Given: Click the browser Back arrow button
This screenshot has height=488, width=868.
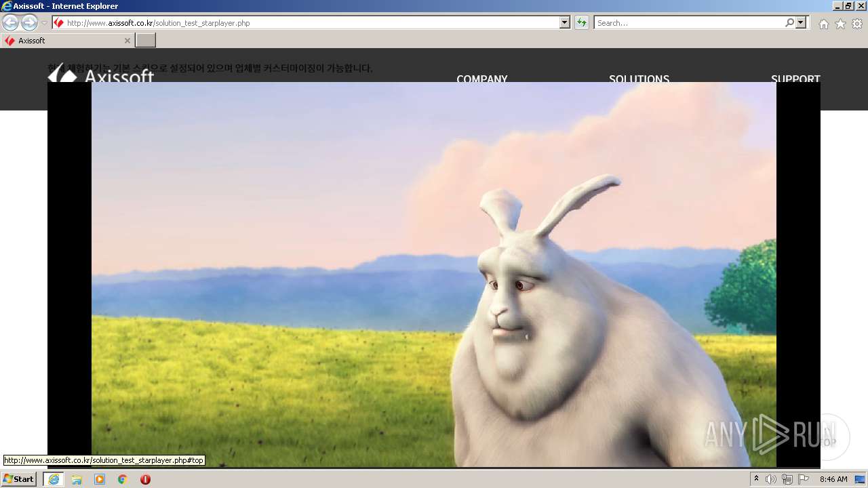Looking at the screenshot, I should (x=10, y=23).
